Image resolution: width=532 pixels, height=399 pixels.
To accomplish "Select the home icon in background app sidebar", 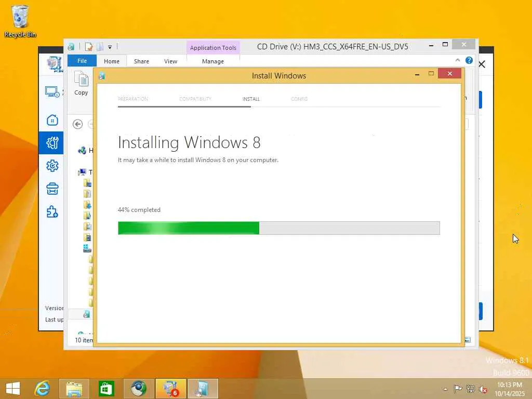I will [52, 120].
